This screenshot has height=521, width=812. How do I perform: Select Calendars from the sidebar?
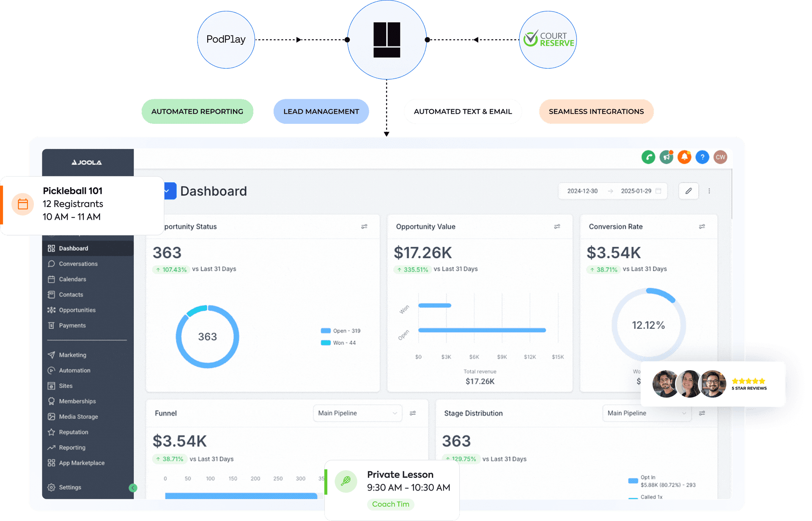tap(72, 279)
